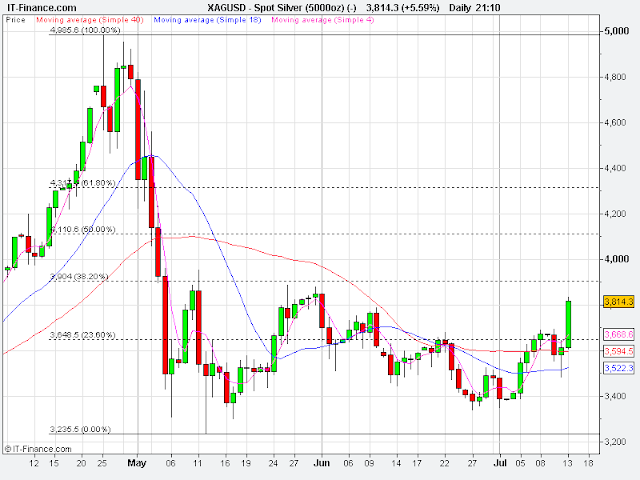Select Moving average (Simple 40) legend
The height and width of the screenshot is (480, 640).
[x=90, y=20]
